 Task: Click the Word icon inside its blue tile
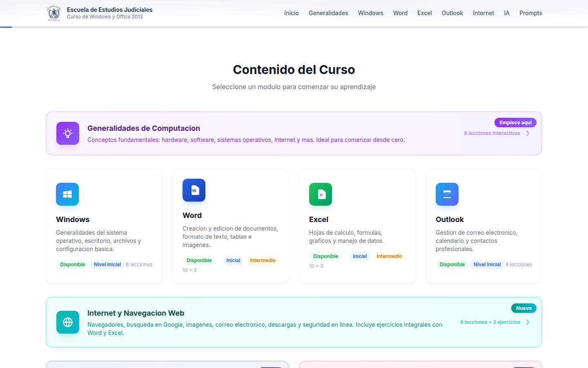(194, 190)
